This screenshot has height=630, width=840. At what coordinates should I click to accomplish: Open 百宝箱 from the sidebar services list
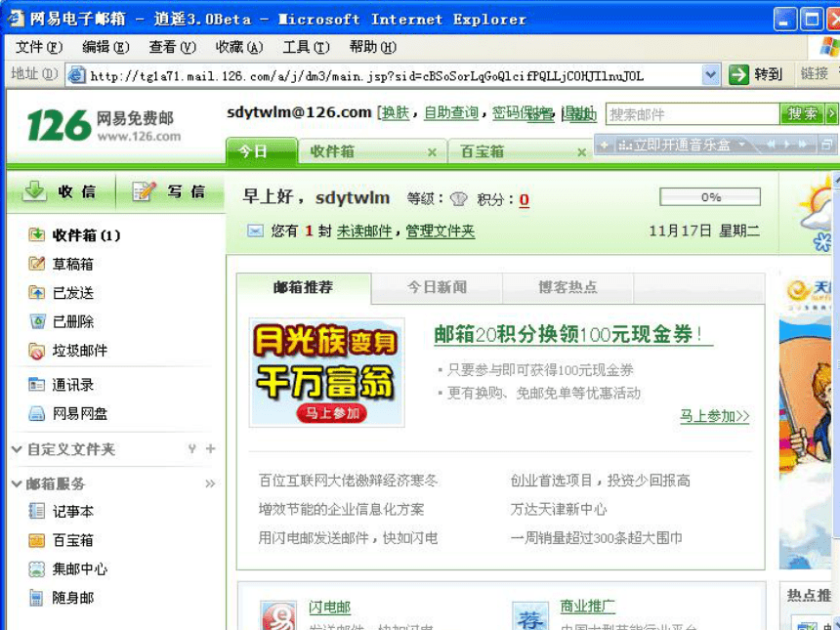click(62, 540)
